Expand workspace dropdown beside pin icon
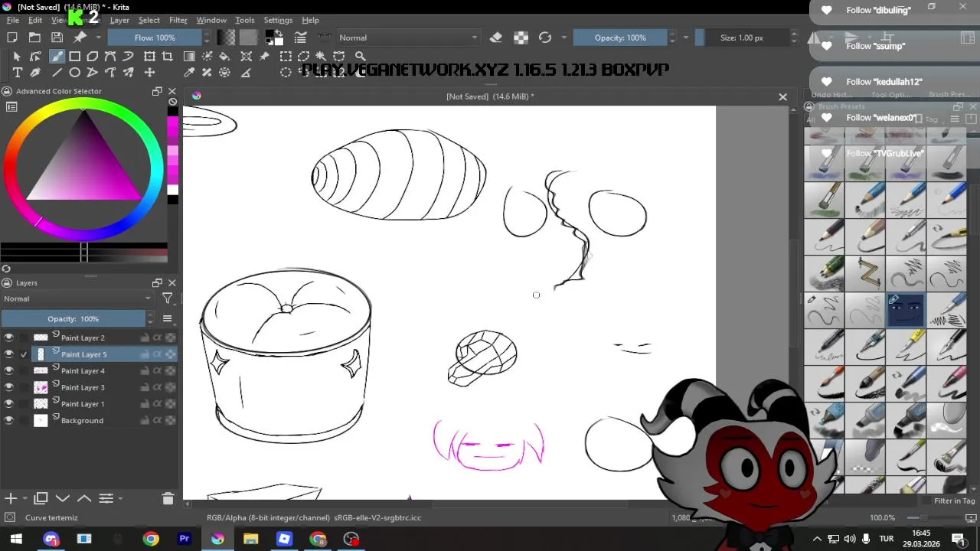 pyautogui.click(x=97, y=37)
